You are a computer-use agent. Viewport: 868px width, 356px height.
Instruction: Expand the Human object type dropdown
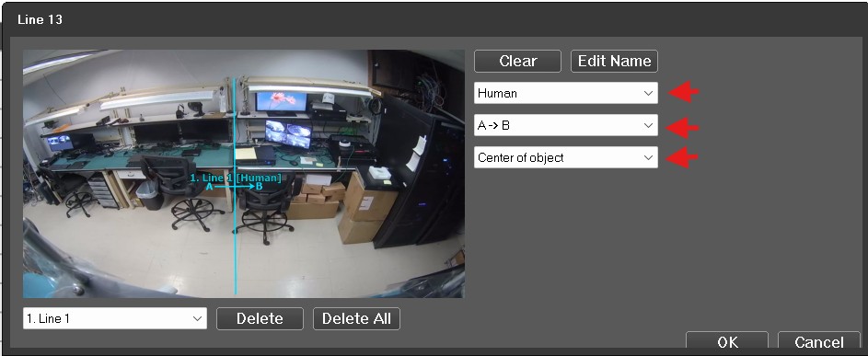coord(566,93)
